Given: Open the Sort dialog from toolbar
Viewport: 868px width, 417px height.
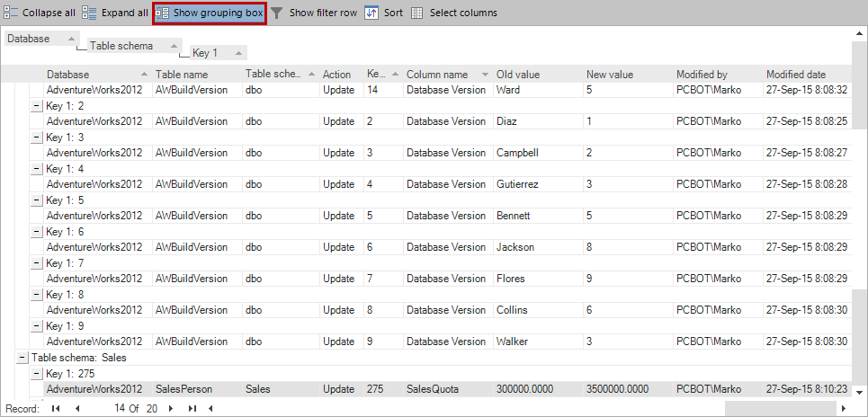Looking at the screenshot, I should click(x=383, y=13).
